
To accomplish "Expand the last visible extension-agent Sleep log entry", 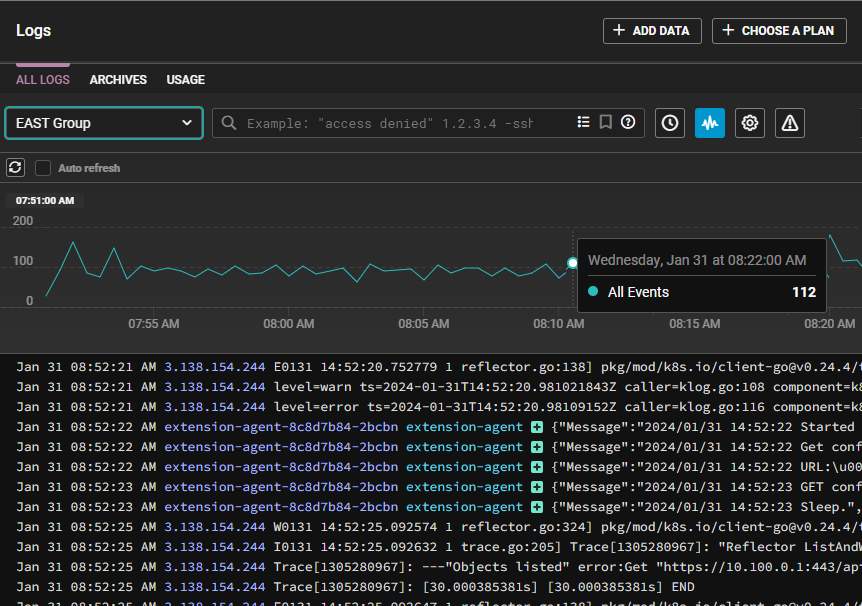I will click(x=537, y=507).
